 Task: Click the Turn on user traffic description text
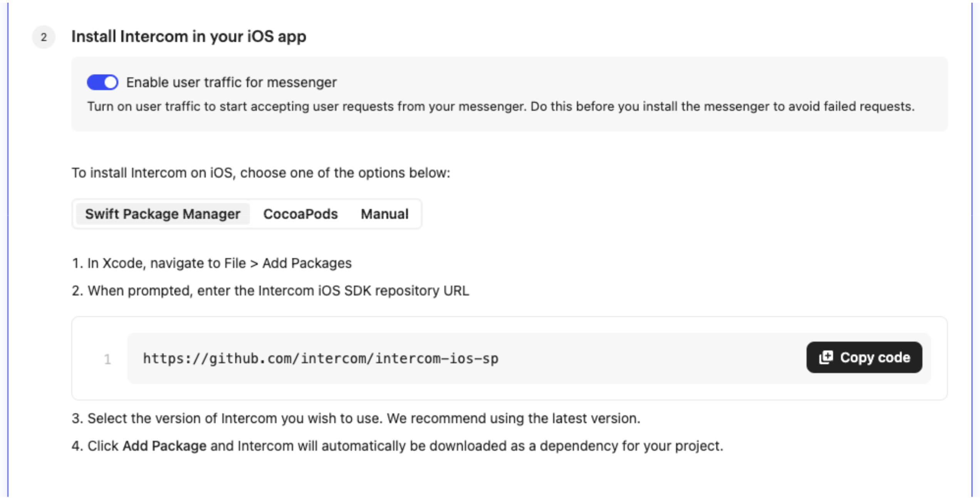click(x=501, y=106)
